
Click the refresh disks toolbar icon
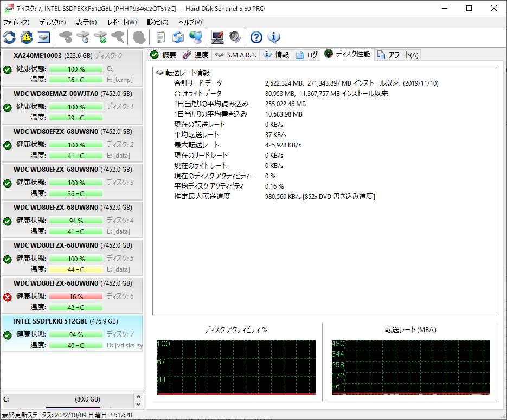9,37
